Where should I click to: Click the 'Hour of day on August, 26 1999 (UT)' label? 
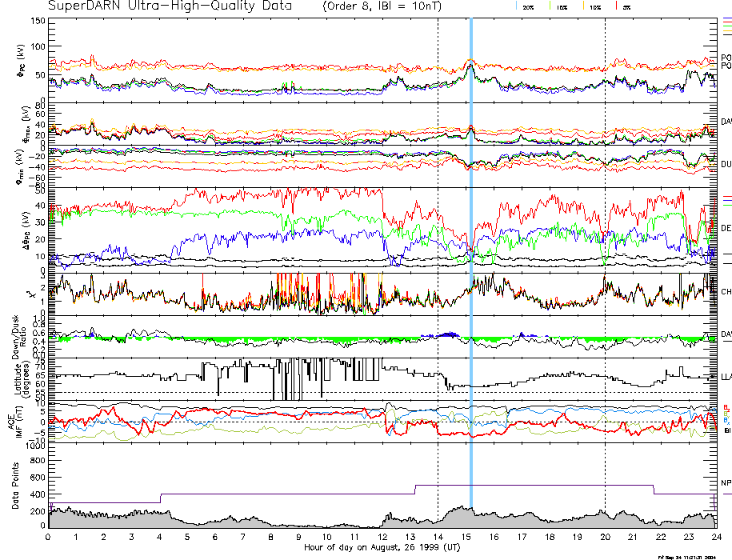point(382,547)
